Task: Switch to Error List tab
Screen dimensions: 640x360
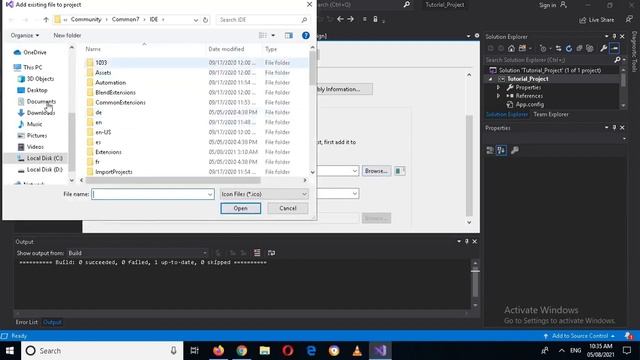Action: [27, 322]
